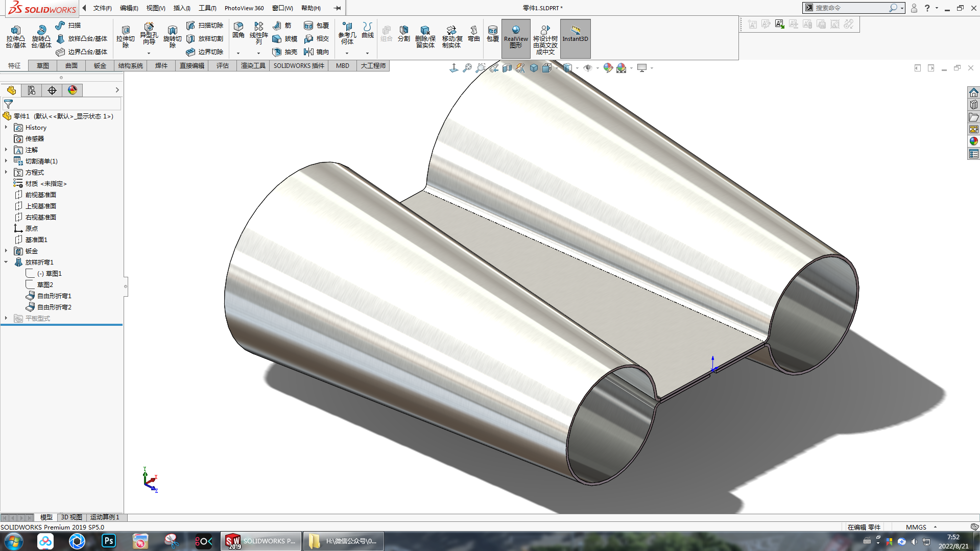Image resolution: width=980 pixels, height=551 pixels.
Task: Select 前视基准面 front plane
Action: point(35,195)
